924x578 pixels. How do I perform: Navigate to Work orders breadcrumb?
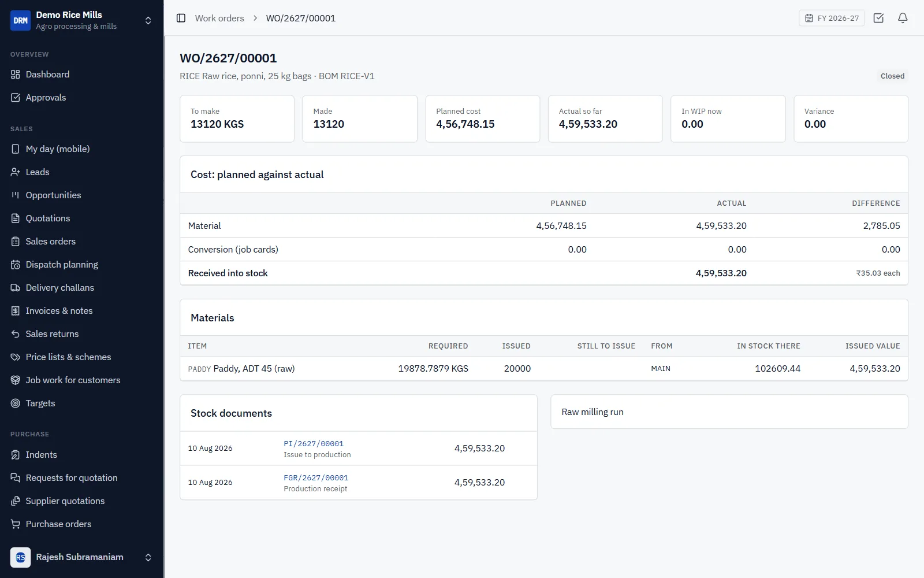(x=219, y=18)
